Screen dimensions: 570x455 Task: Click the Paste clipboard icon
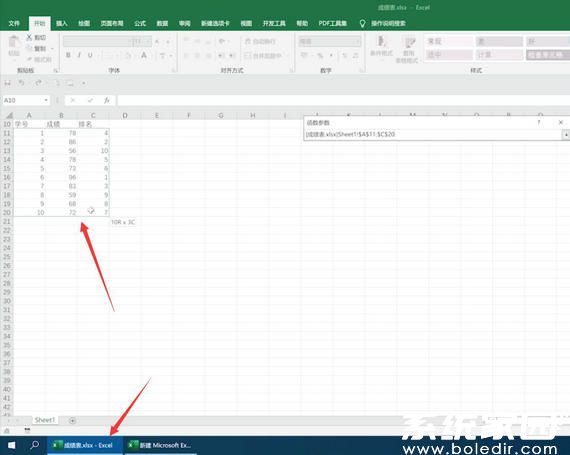(14, 42)
